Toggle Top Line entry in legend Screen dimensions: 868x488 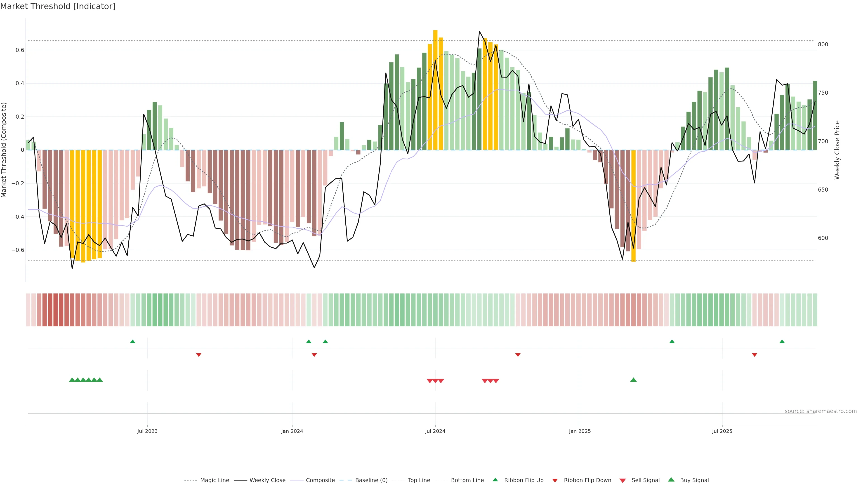[x=419, y=480]
